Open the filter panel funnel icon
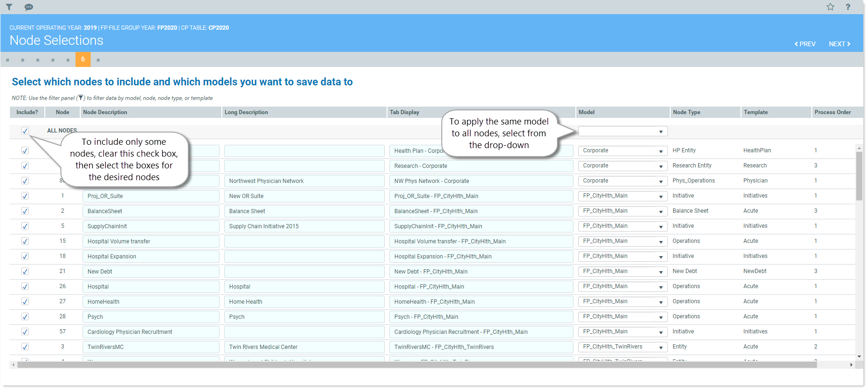The image size is (868, 390). [x=9, y=7]
